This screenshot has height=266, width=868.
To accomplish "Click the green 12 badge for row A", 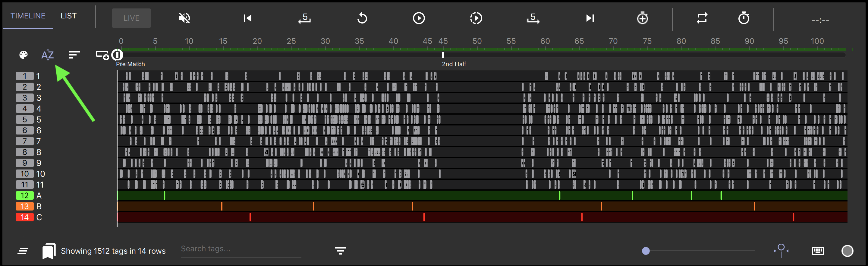I will (x=25, y=195).
